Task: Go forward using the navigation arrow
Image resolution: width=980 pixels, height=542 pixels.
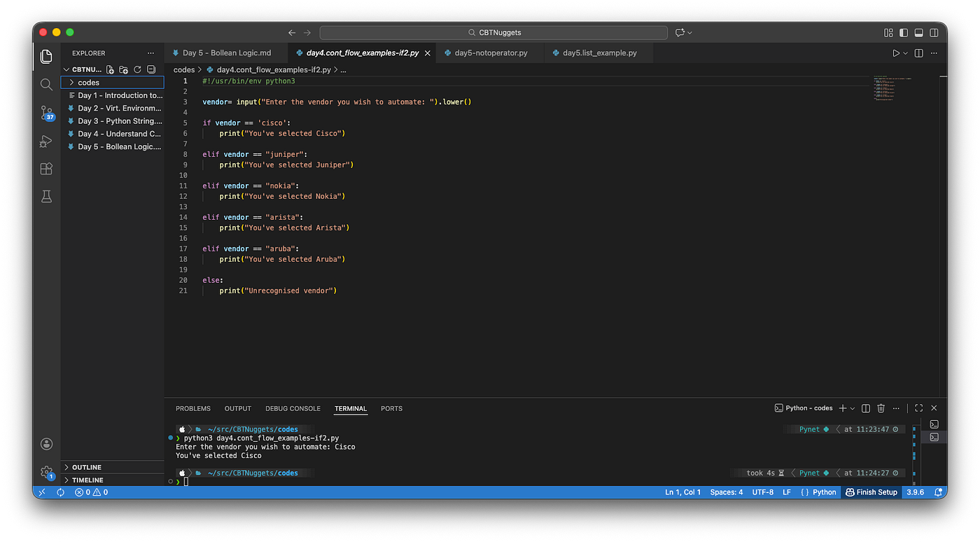Action: (x=307, y=32)
